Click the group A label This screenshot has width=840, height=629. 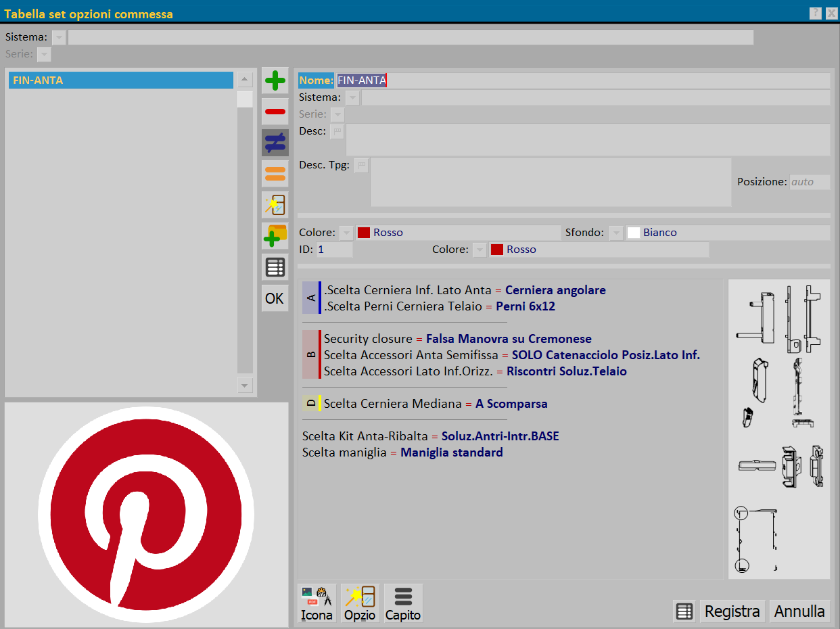[x=310, y=298]
